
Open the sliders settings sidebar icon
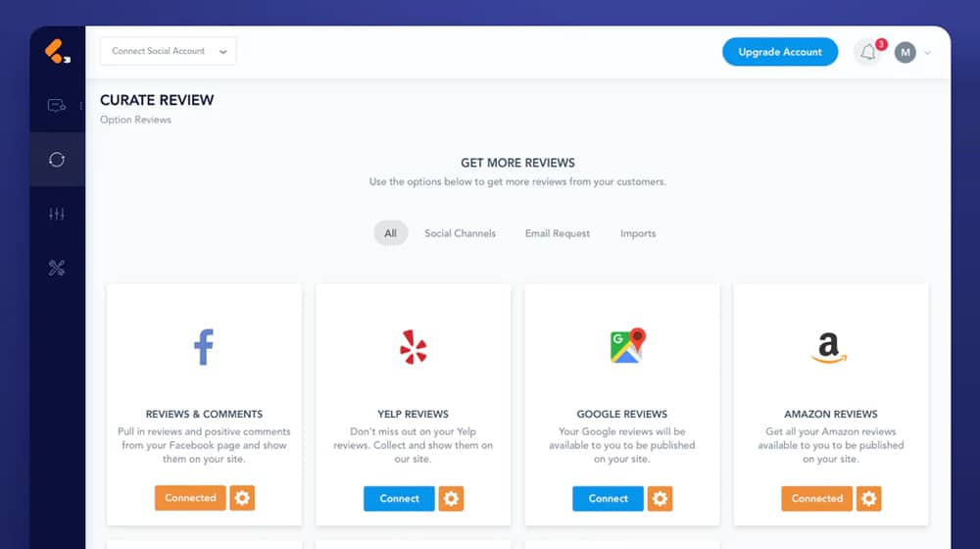pyautogui.click(x=57, y=214)
